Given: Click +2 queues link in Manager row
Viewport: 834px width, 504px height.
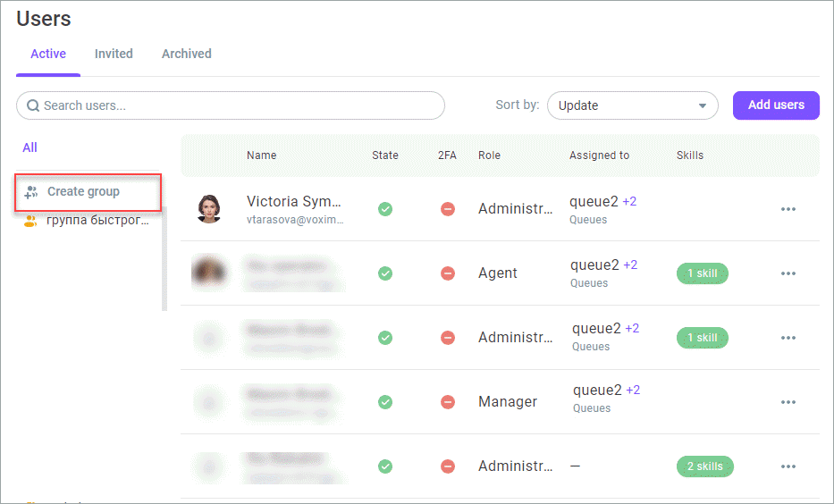Looking at the screenshot, I should coord(633,390).
